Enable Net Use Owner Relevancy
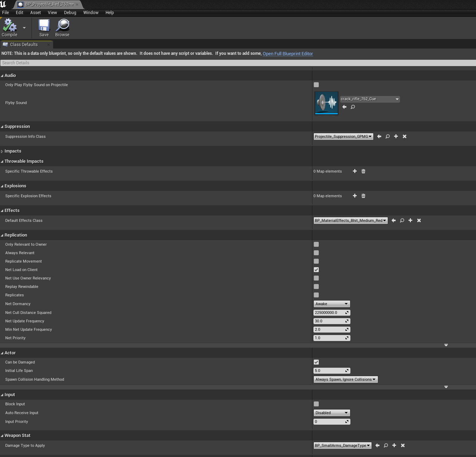This screenshot has width=476, height=457. click(316, 278)
